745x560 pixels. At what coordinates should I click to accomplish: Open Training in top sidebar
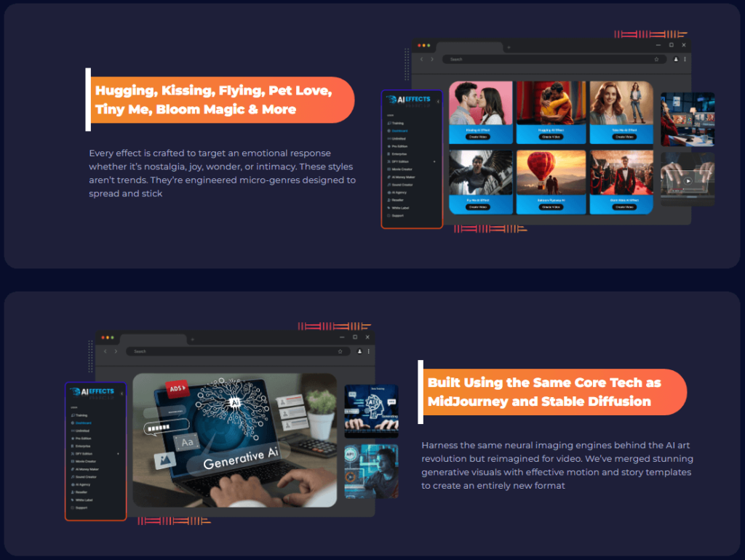click(x=396, y=123)
